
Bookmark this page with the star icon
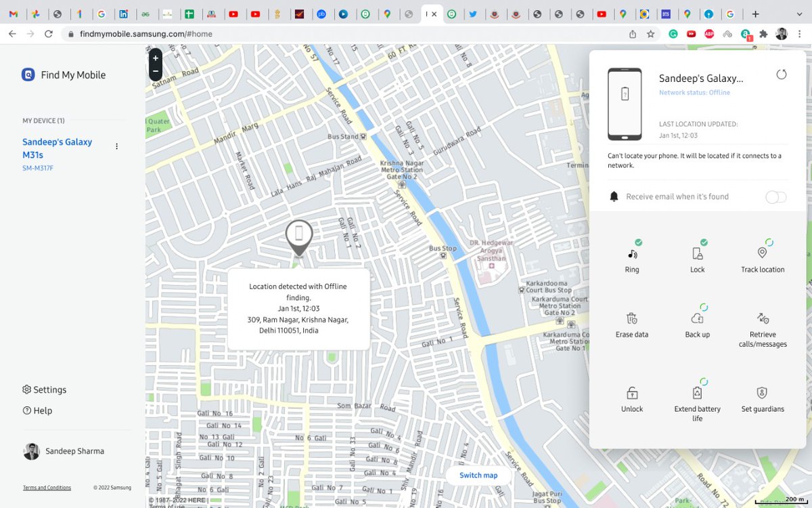(650, 34)
